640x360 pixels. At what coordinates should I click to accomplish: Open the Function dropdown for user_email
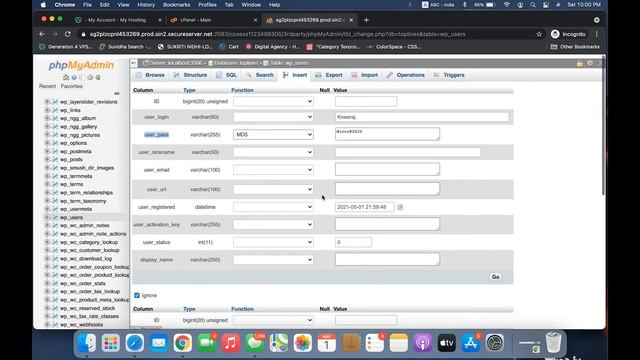273,170
